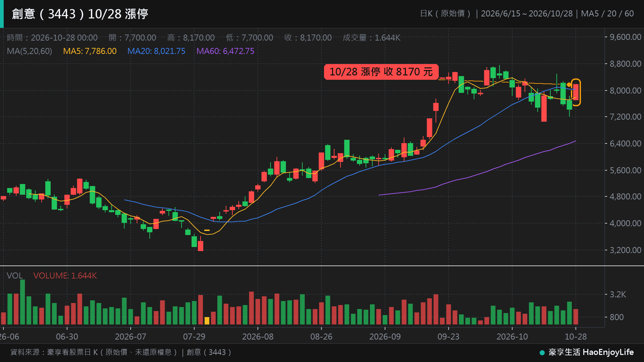Click the red 10/28 漲停 收 8170 元 callout
This screenshot has height=362, width=644.
tap(381, 72)
